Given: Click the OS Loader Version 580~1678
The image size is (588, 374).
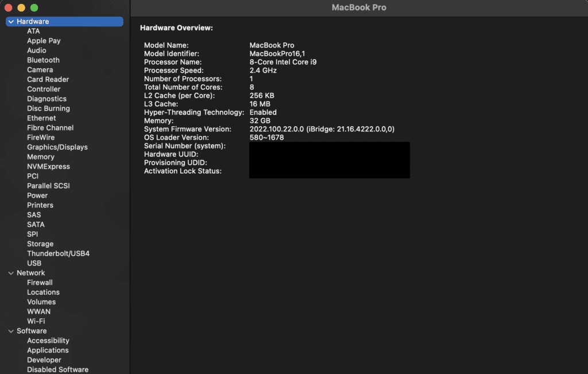Looking at the screenshot, I should [266, 138].
